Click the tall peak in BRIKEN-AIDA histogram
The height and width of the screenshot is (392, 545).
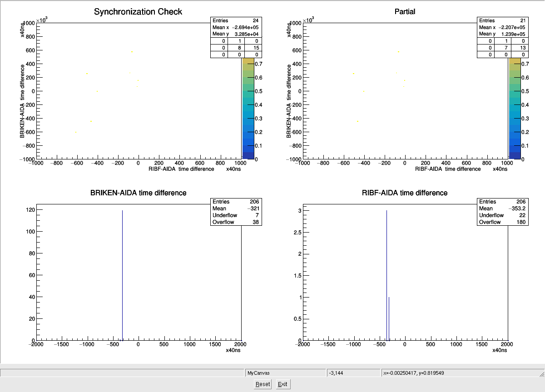point(123,275)
